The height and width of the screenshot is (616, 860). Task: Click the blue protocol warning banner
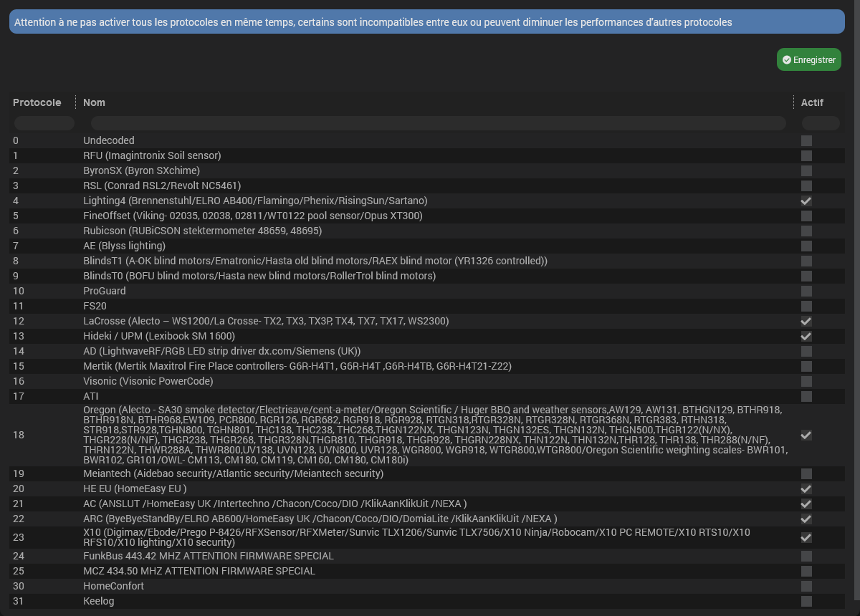(x=427, y=21)
